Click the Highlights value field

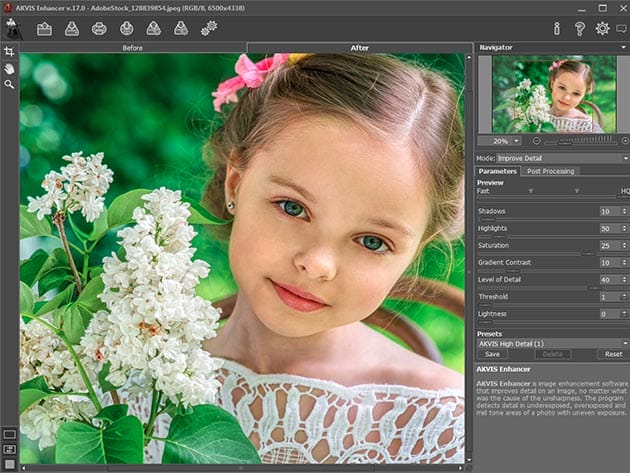click(606, 229)
